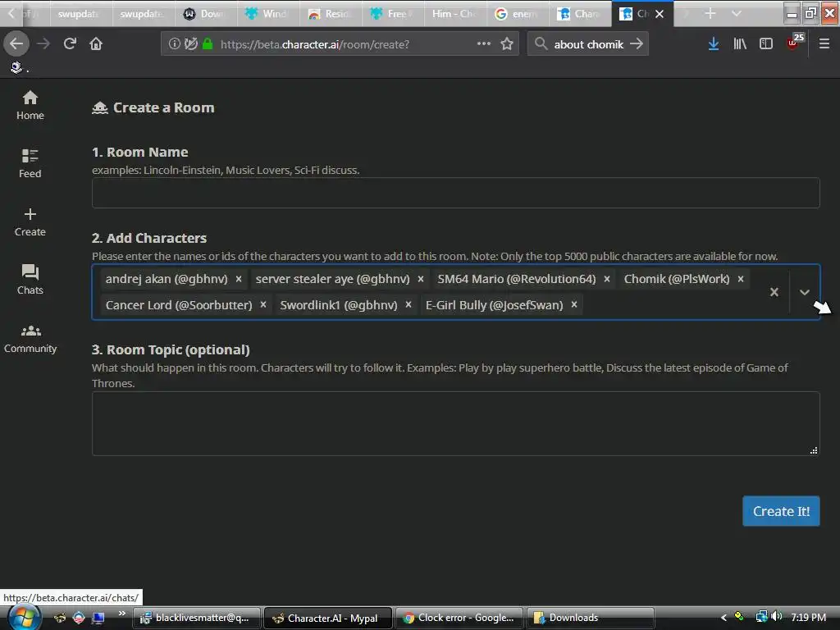Viewport: 840px width, 630px height.
Task: Click the taskbar volume speaker icon
Action: coord(776,617)
